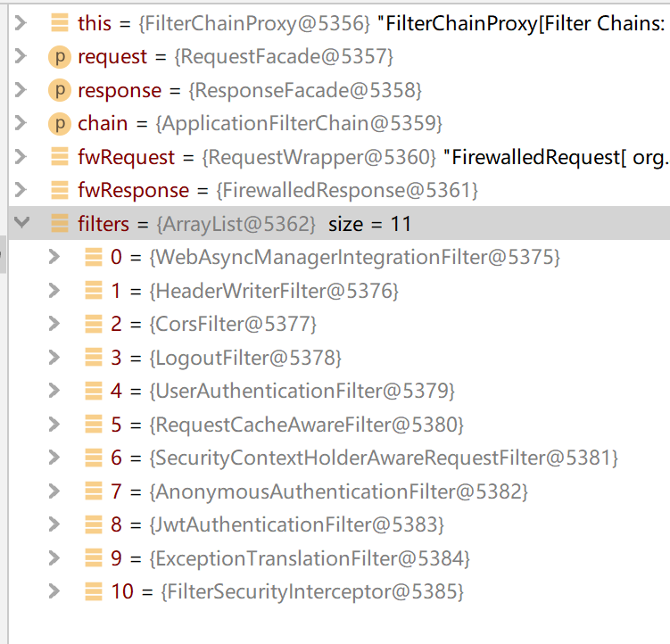Image resolution: width=670 pixels, height=644 pixels.
Task: Click the field icon beside 'this' variable
Action: [x=60, y=23]
